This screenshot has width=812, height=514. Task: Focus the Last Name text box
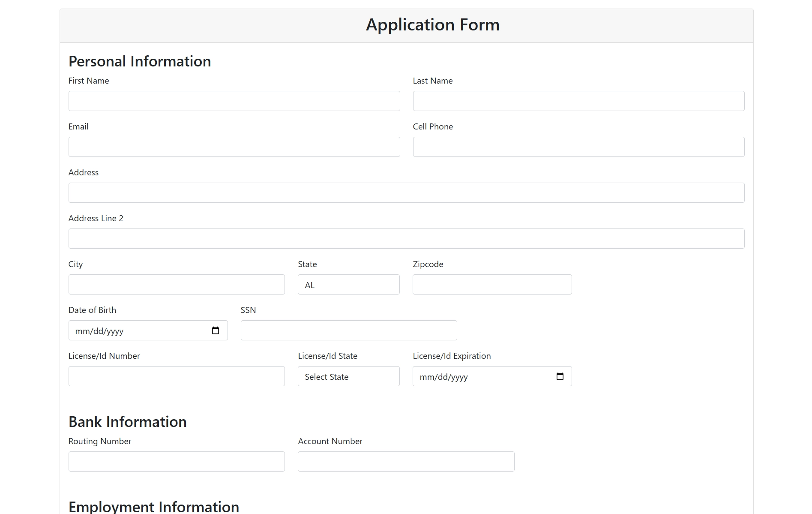(578, 101)
